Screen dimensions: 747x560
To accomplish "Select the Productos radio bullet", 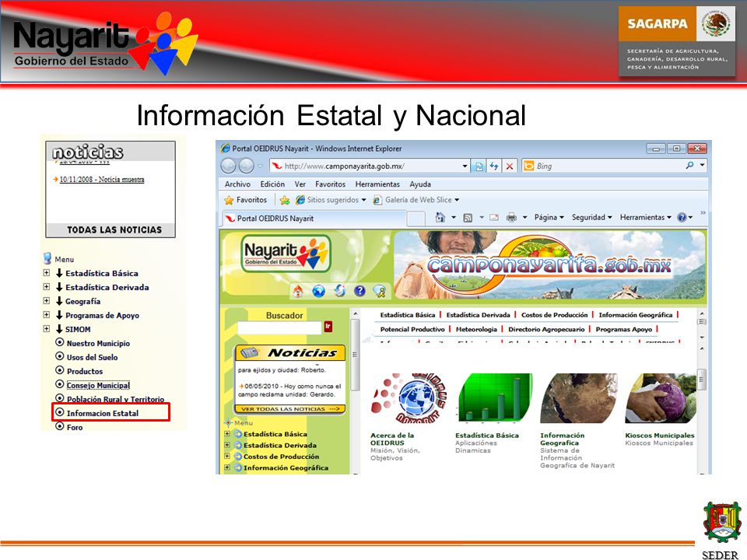I will point(60,370).
